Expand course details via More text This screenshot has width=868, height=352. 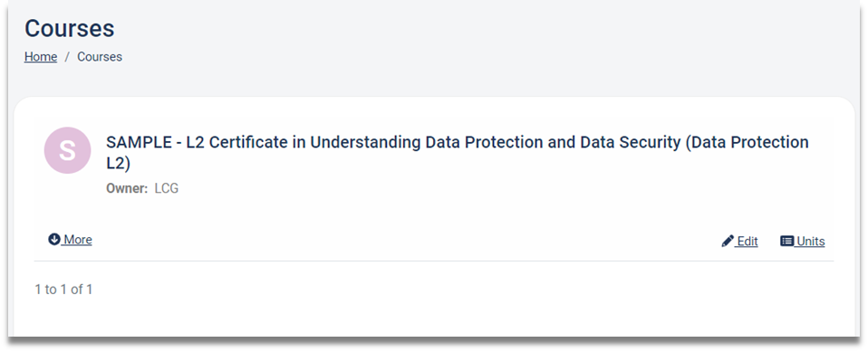78,240
